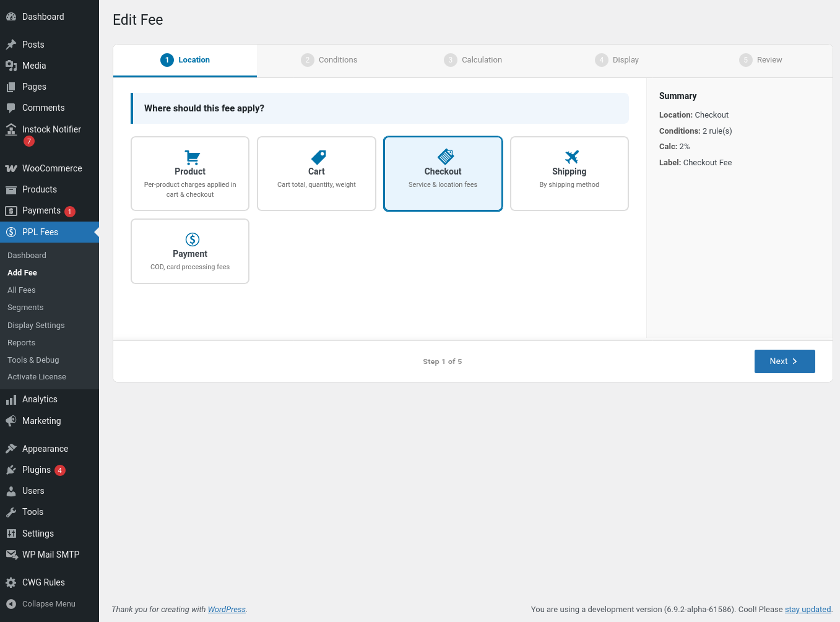
Task: Open WooCommerce from the sidebar icon
Action: (11, 168)
